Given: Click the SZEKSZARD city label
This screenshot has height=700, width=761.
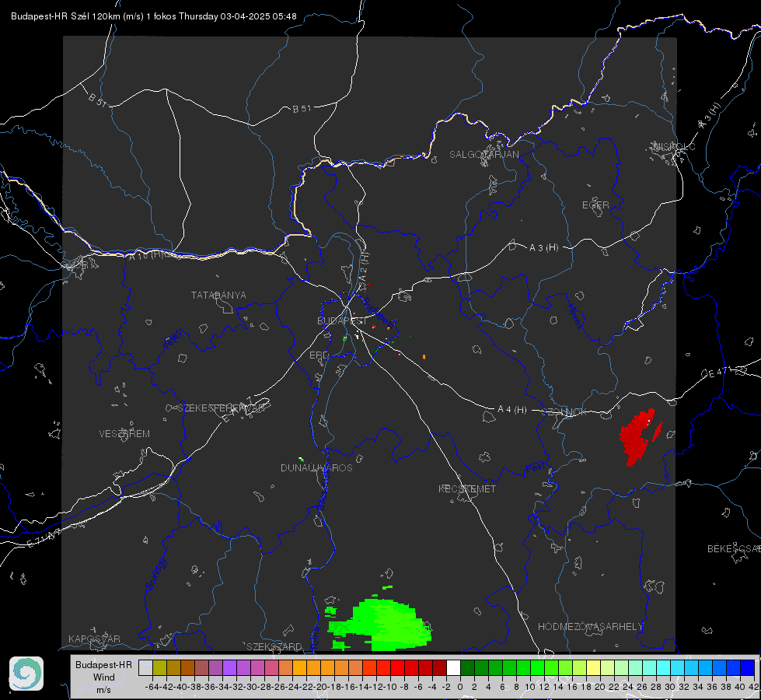Looking at the screenshot, I should [274, 646].
